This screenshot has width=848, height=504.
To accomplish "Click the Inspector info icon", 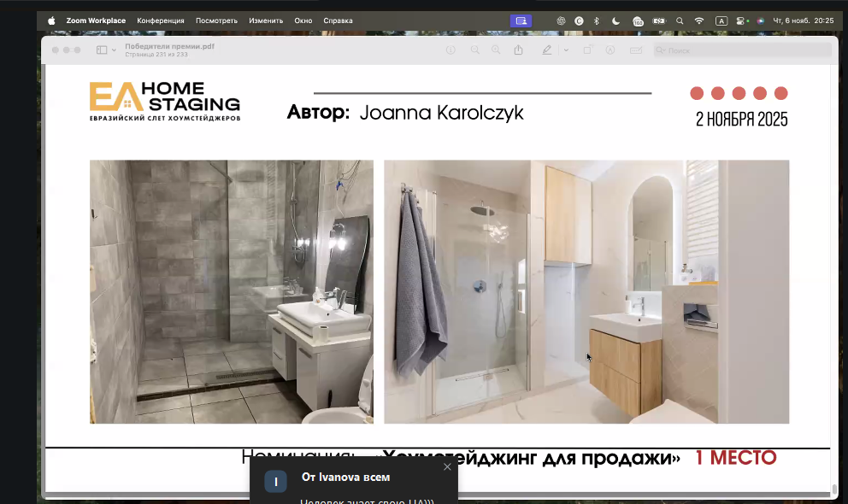I will click(x=450, y=50).
